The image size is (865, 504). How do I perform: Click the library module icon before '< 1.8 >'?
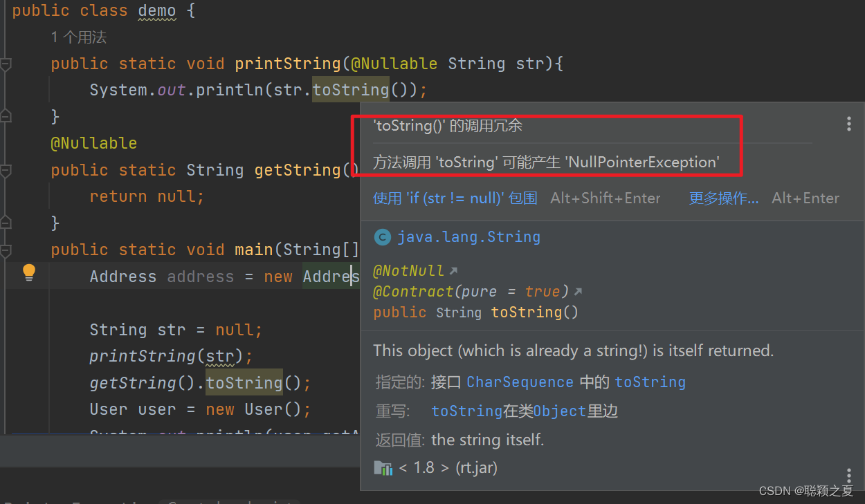pyautogui.click(x=383, y=467)
